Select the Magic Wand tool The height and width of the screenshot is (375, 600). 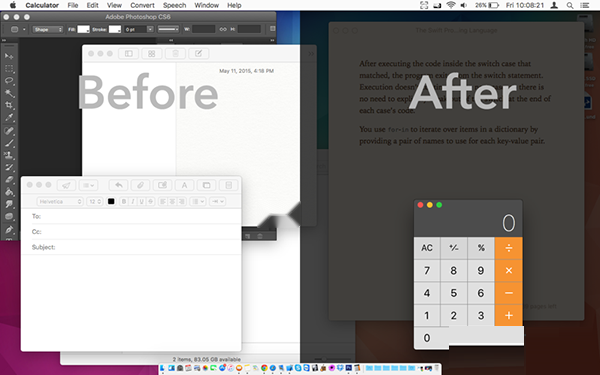9,93
